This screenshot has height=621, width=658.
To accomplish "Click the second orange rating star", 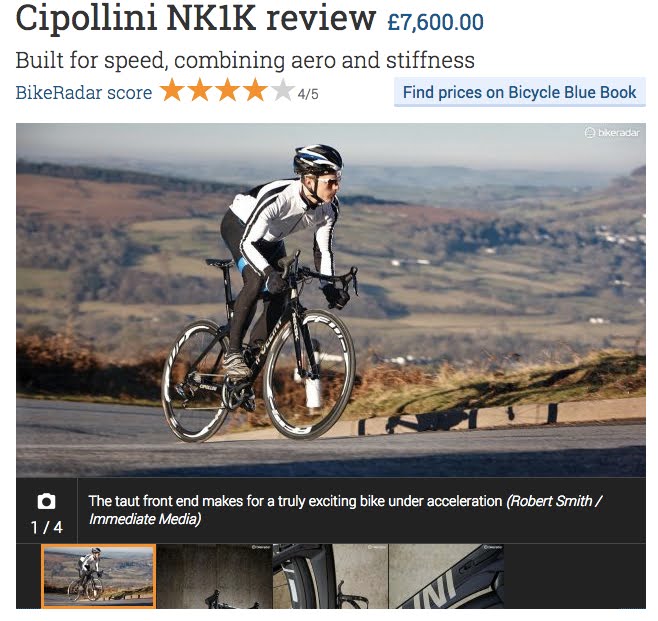I will [x=200, y=89].
